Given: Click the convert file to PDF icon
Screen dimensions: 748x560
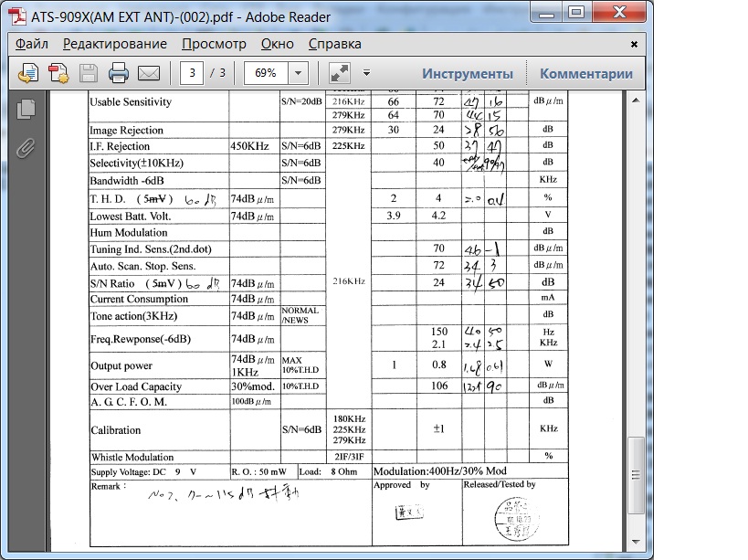Looking at the screenshot, I should coord(58,73).
